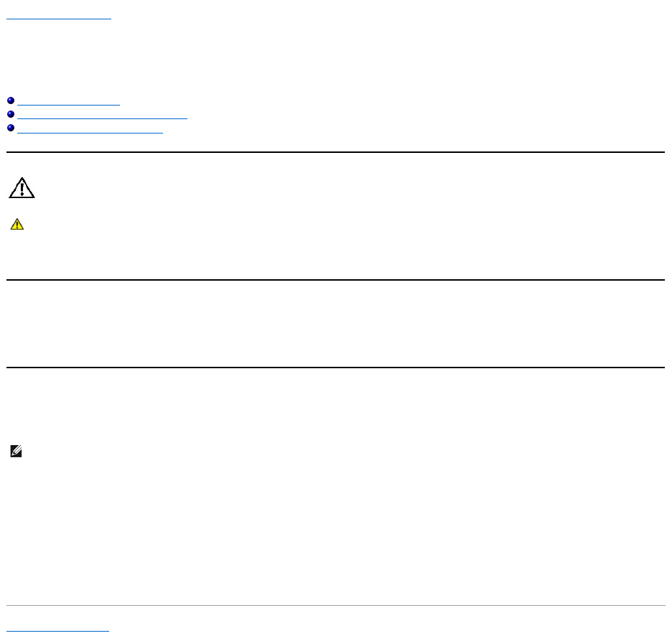Open the second, longest bulleted link

tap(101, 115)
